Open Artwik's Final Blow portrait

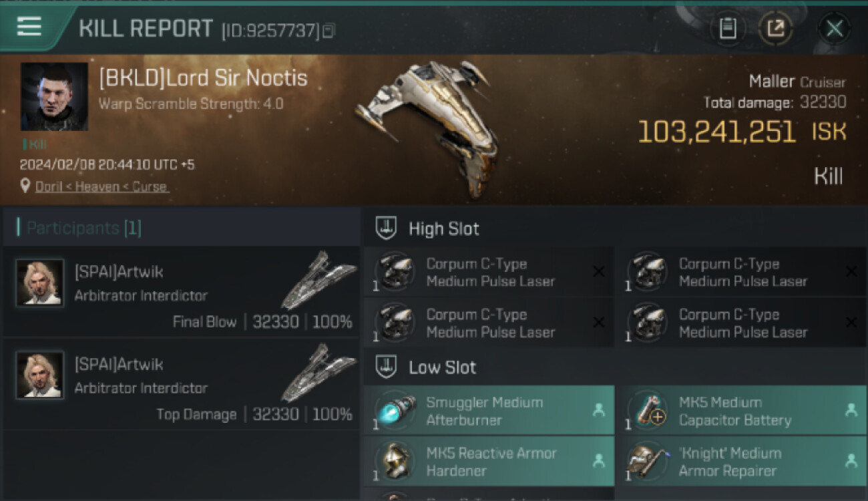40,283
